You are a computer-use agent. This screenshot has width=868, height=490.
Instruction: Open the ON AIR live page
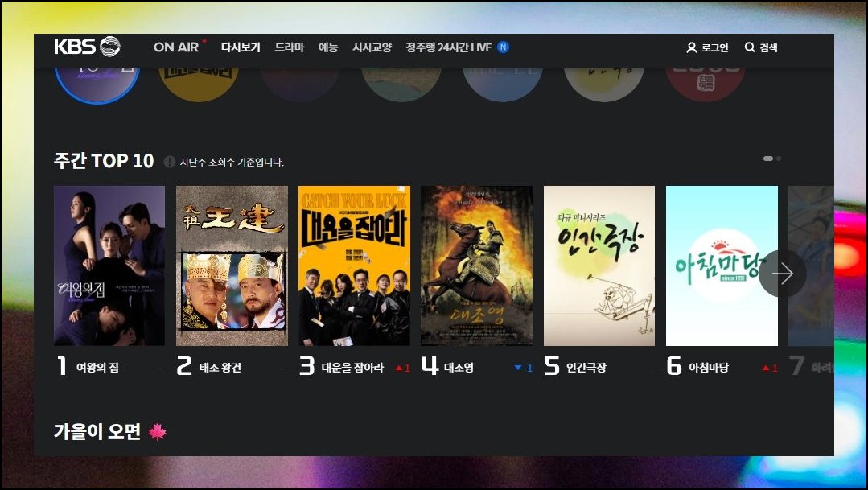click(x=176, y=47)
